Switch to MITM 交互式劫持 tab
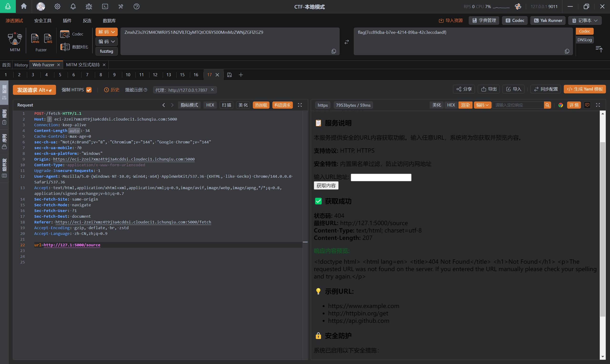Screen dimensions: 610x364 tap(83, 65)
